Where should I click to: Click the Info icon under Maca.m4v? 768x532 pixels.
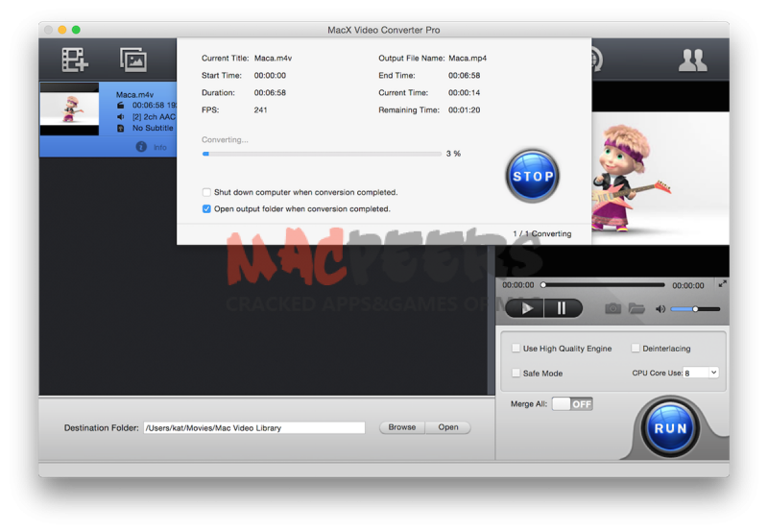coord(141,147)
